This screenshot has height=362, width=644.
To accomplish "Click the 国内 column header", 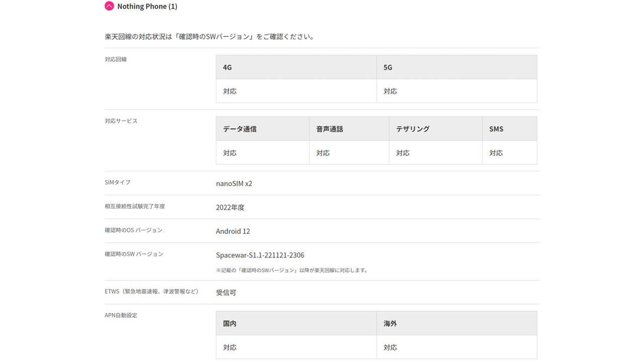I will point(229,323).
